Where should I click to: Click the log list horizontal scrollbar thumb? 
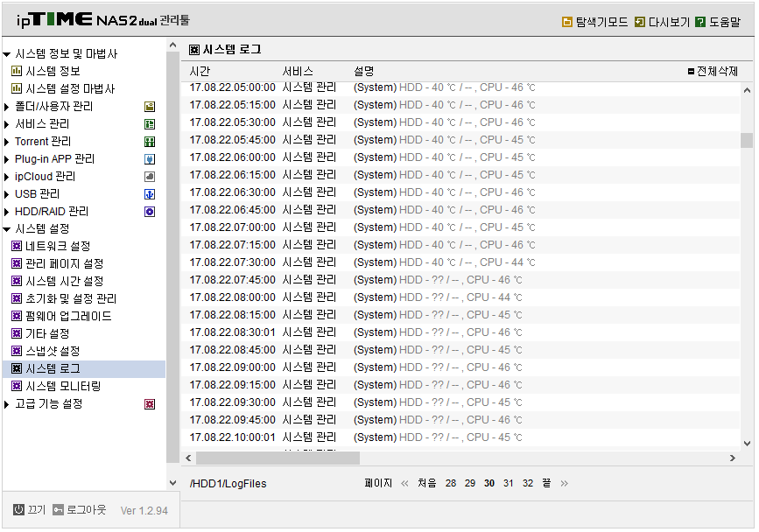278,458
